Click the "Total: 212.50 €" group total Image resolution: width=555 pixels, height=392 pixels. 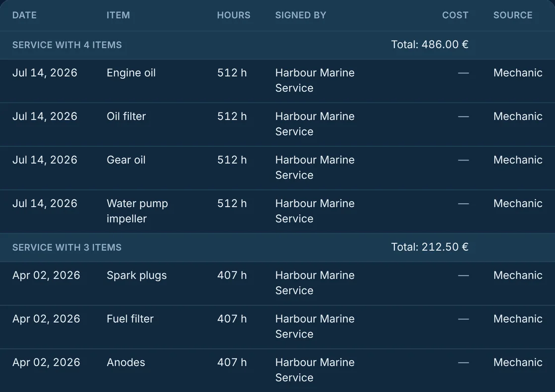click(430, 247)
